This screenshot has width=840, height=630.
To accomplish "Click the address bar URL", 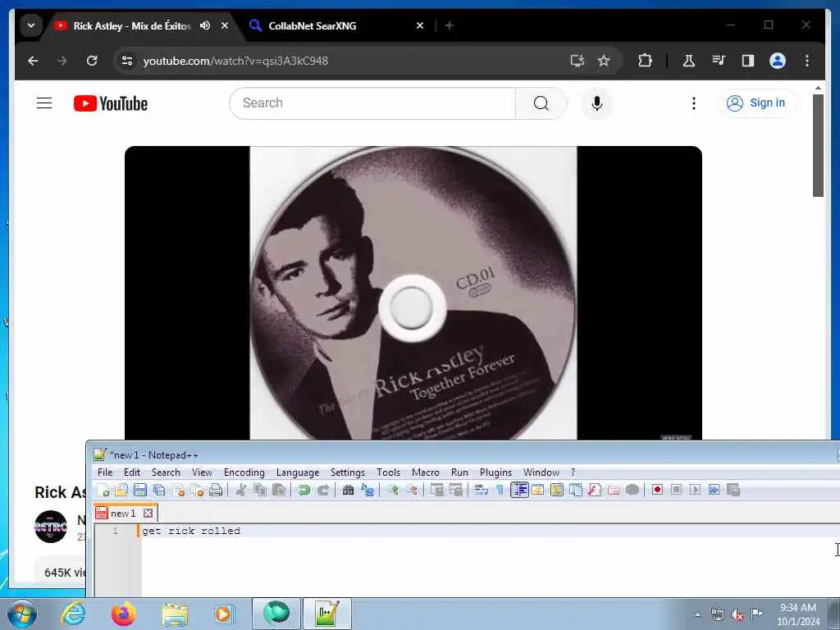I will pos(235,61).
